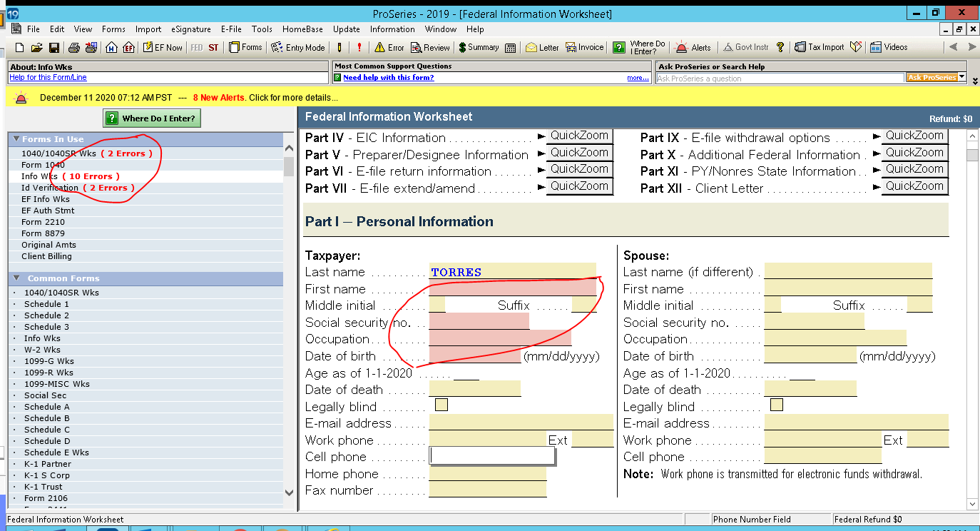This screenshot has width=980, height=531.
Task: Click the taxpayer E-mail address field
Action: coord(521,422)
